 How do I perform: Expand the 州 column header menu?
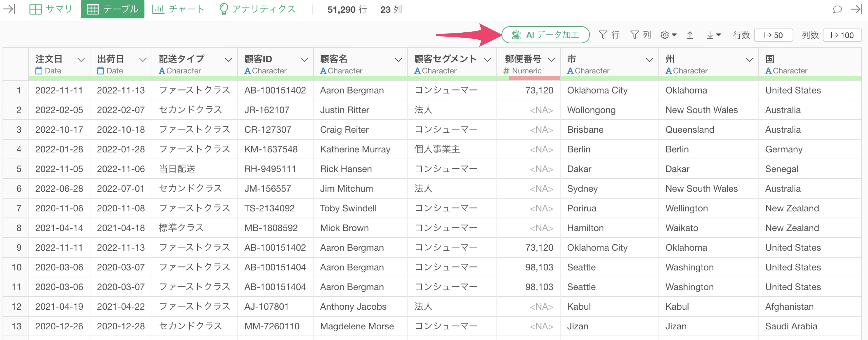749,60
